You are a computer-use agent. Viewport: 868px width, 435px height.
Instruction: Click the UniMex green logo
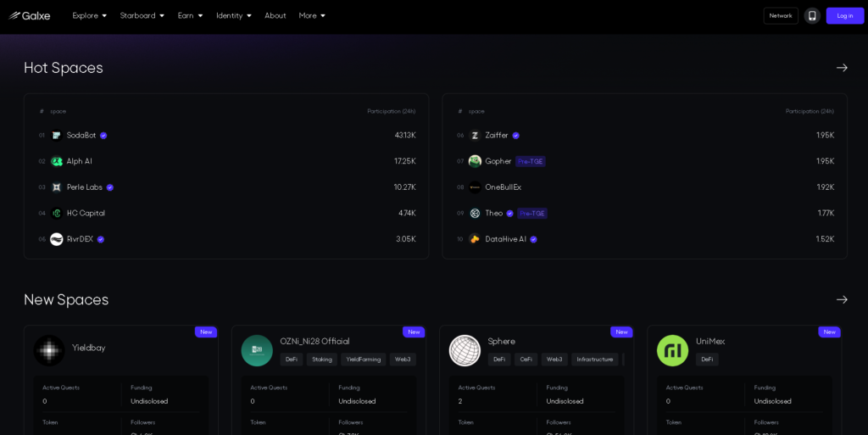coord(672,350)
